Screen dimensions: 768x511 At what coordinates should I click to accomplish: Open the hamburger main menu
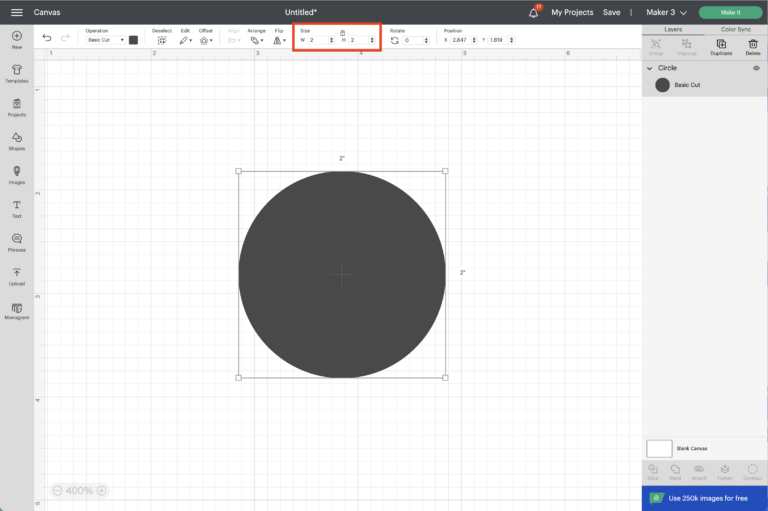(16, 12)
